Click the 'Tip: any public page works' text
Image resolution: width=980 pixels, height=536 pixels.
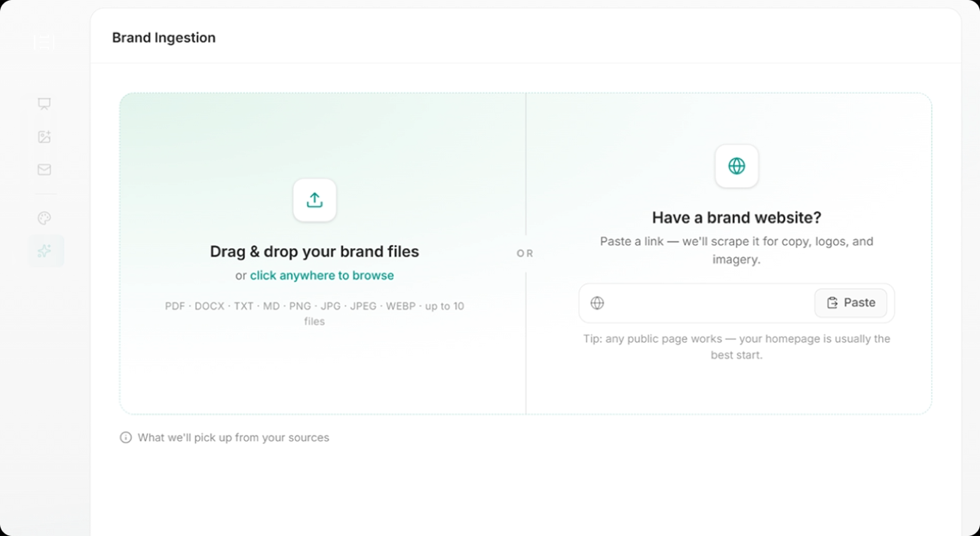pyautogui.click(x=737, y=347)
